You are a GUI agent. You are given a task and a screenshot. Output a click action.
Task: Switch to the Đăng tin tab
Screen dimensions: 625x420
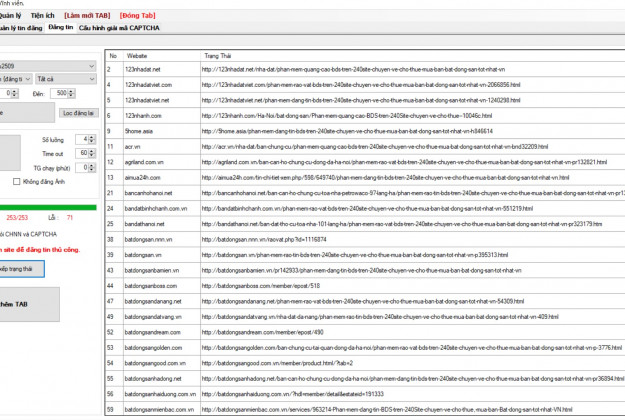(61, 27)
